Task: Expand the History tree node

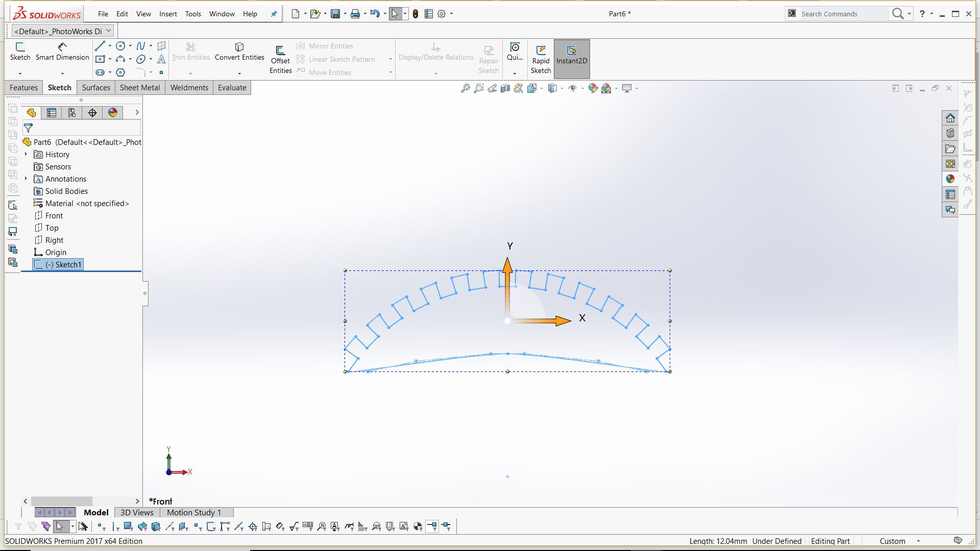Action: 26,154
